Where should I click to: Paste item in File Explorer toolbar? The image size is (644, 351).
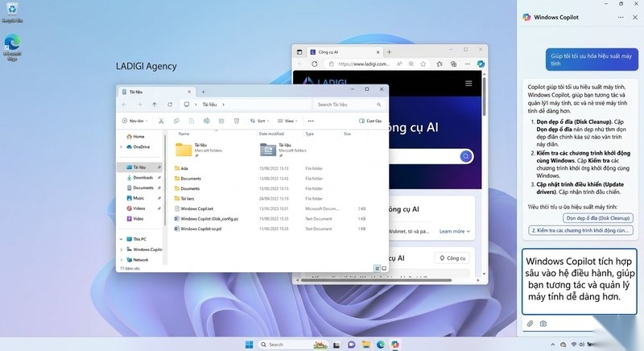tap(192, 121)
